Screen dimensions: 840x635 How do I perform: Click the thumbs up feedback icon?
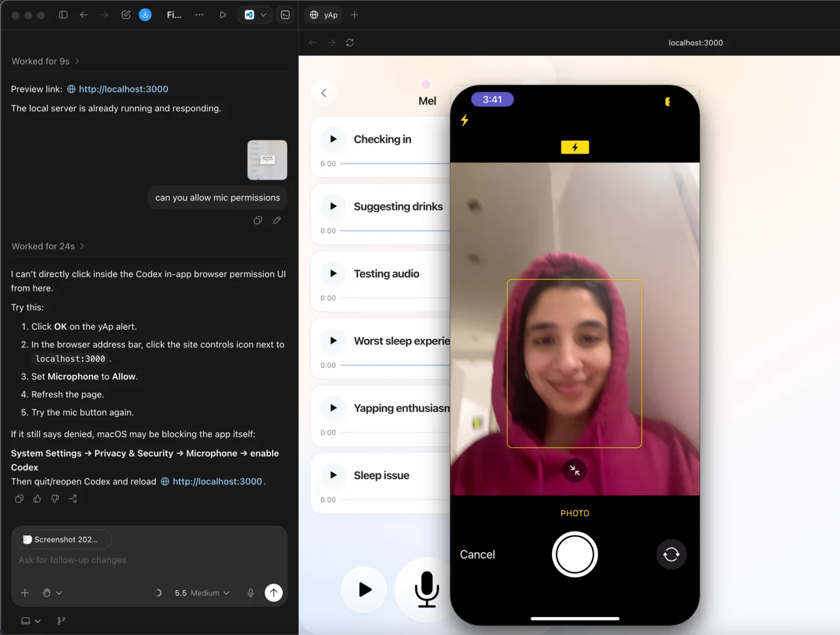[37, 498]
